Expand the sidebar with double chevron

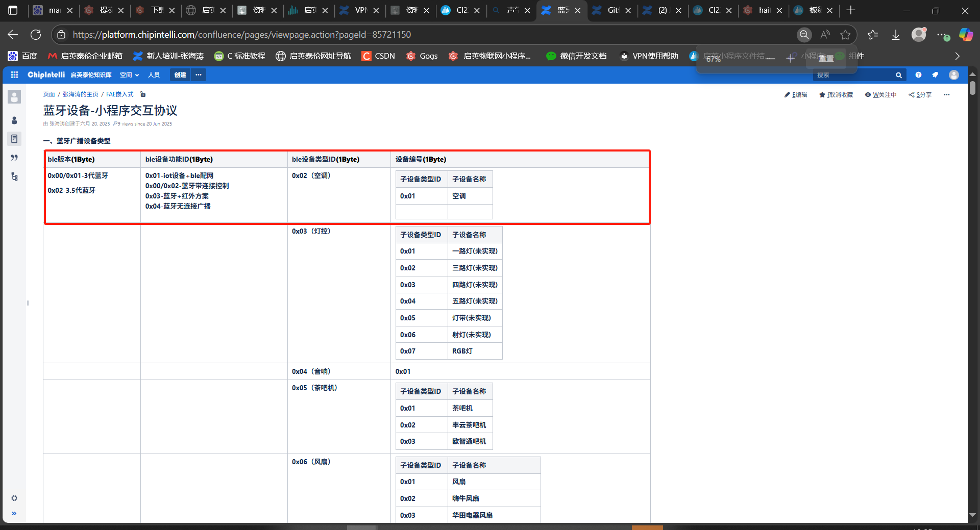point(14,513)
